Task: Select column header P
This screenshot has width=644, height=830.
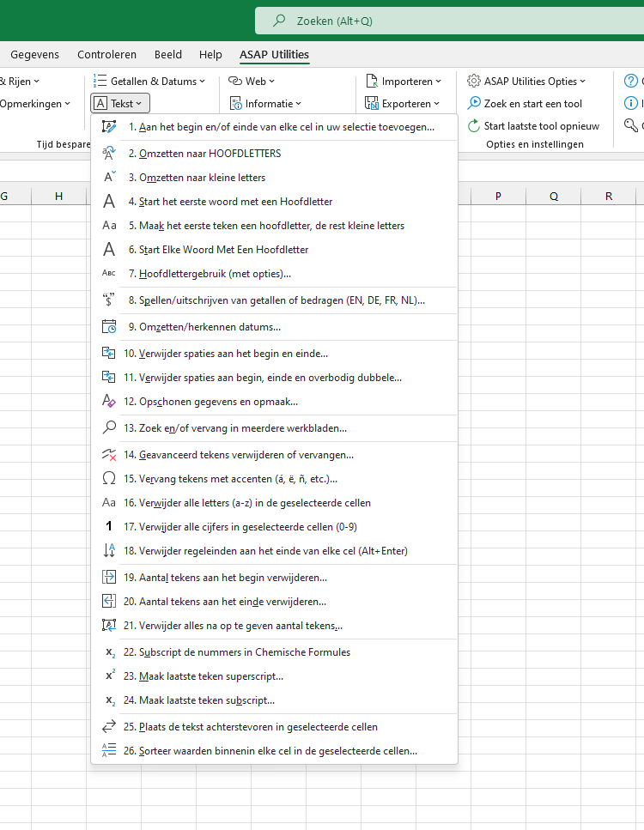Action: [498, 196]
